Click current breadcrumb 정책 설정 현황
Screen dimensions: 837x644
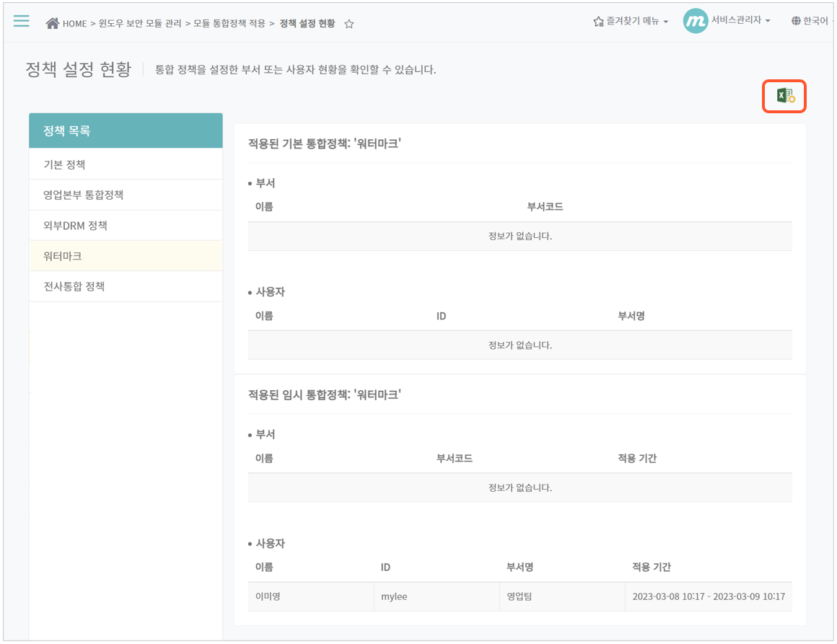(307, 24)
